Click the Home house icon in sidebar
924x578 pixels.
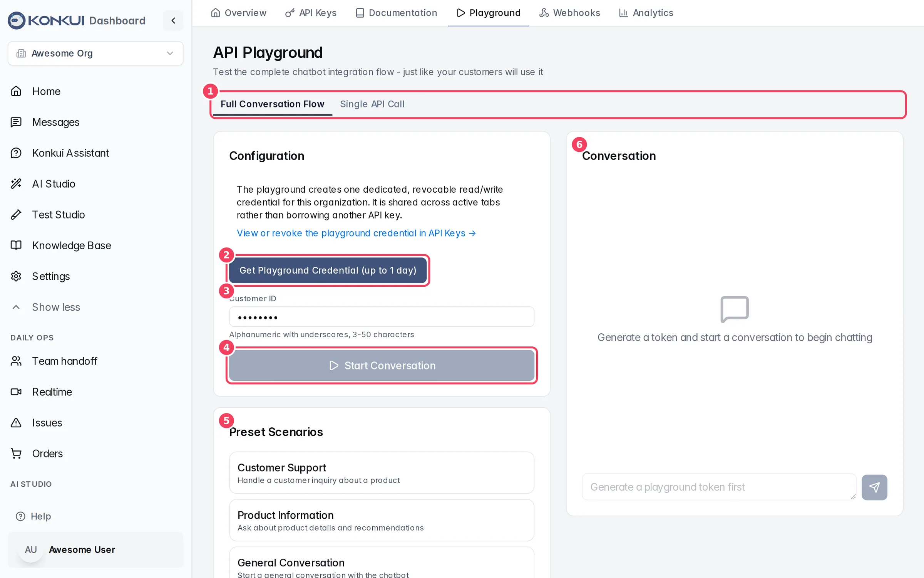point(16,91)
